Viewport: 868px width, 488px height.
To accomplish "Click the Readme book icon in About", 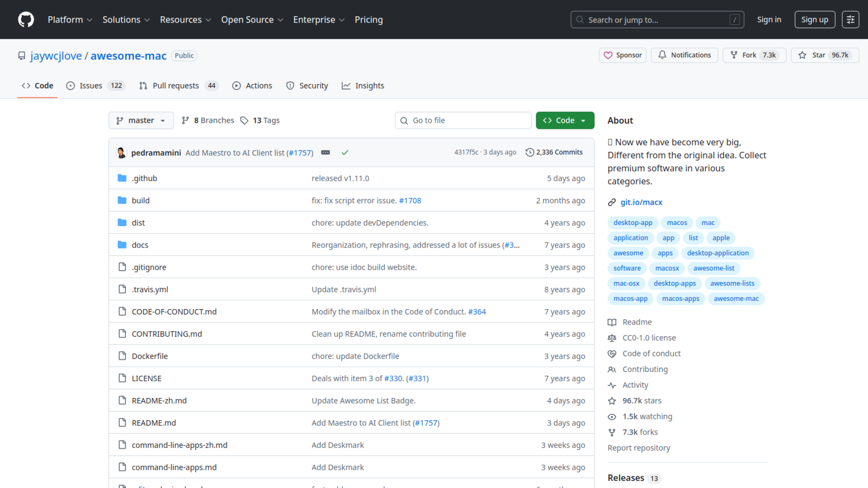I will 612,322.
